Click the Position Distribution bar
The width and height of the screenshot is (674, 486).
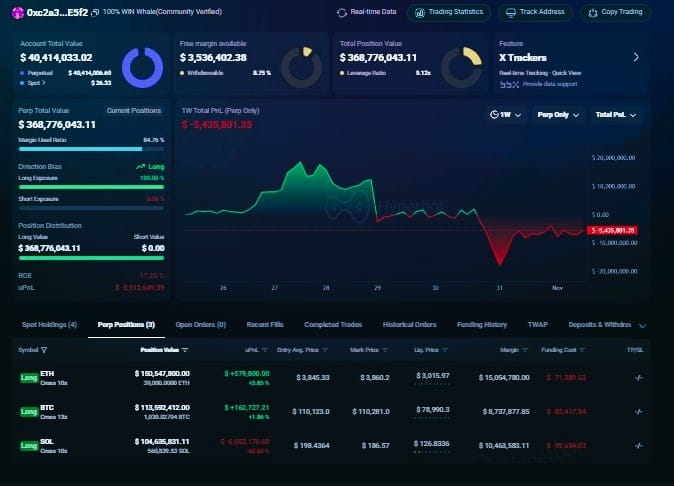[91, 258]
